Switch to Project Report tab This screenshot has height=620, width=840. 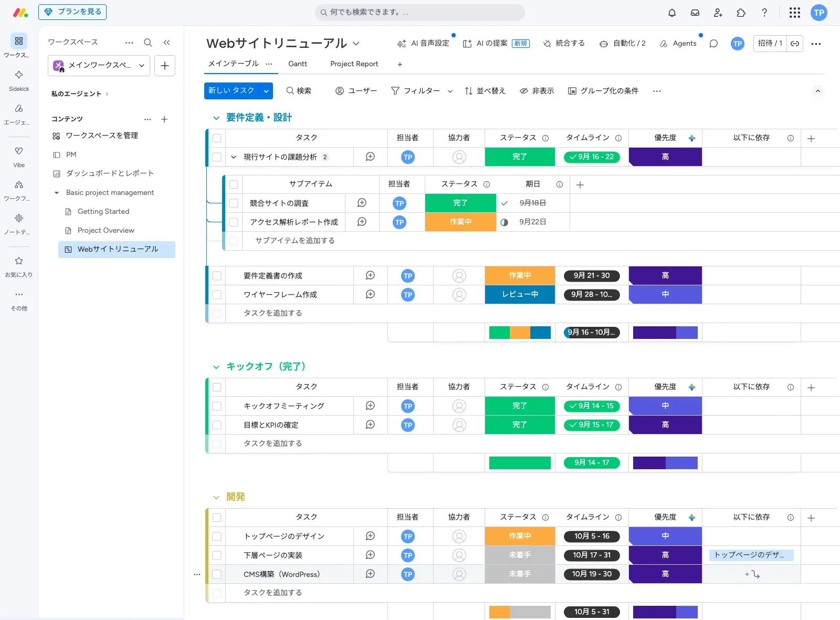(354, 64)
